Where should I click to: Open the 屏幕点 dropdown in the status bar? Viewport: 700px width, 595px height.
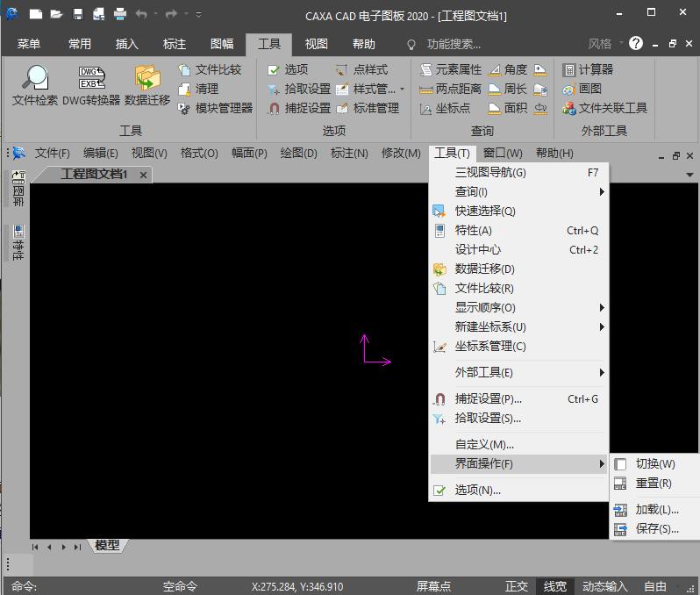[x=433, y=586]
